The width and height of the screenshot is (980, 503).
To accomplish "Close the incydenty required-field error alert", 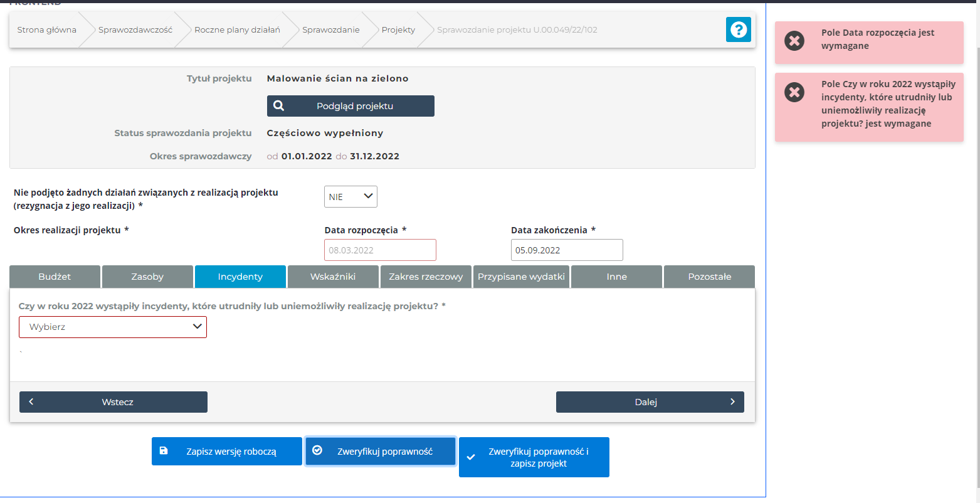I will coord(794,93).
